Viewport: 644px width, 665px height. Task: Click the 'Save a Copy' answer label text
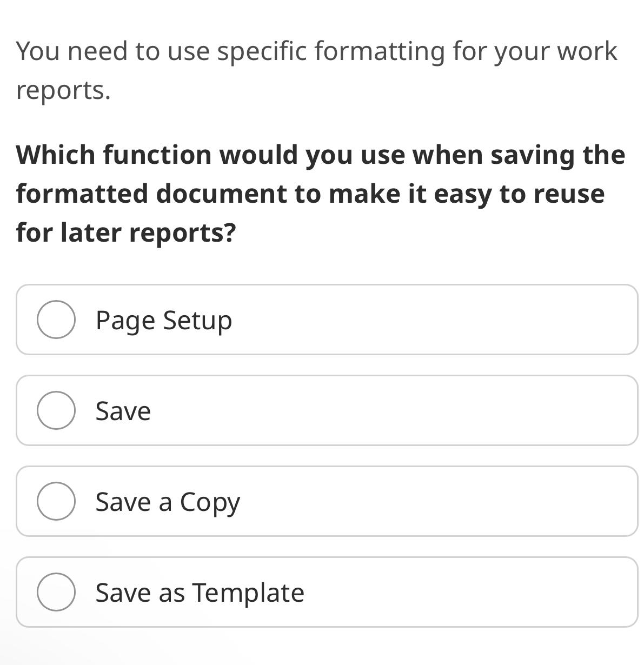click(168, 503)
